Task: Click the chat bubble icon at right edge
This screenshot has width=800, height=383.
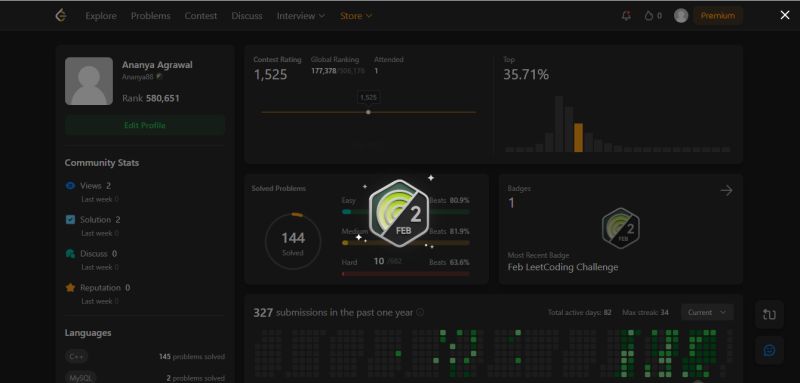Action: [769, 350]
